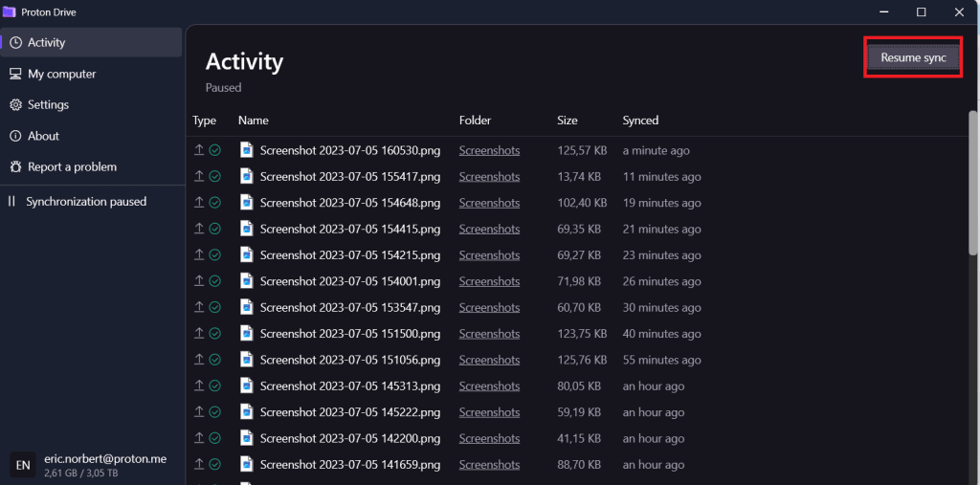Click the About info icon
980x485 pixels.
tap(16, 136)
